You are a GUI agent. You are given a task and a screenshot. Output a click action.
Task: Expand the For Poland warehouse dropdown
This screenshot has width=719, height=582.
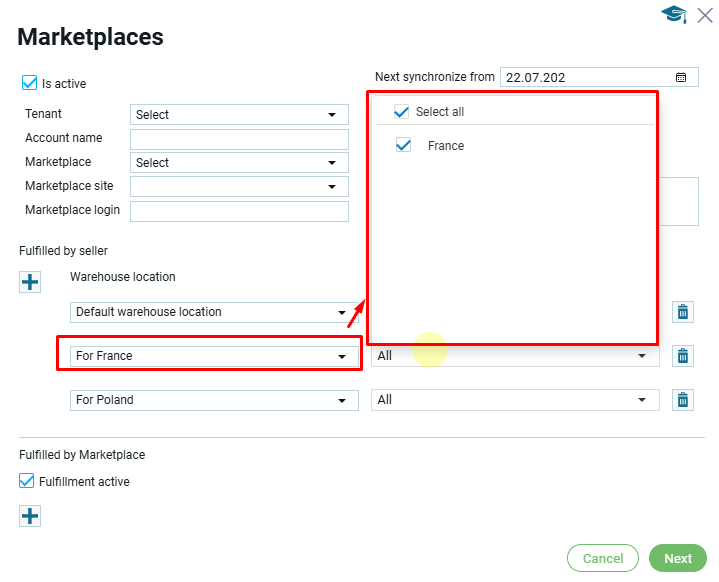click(215, 400)
